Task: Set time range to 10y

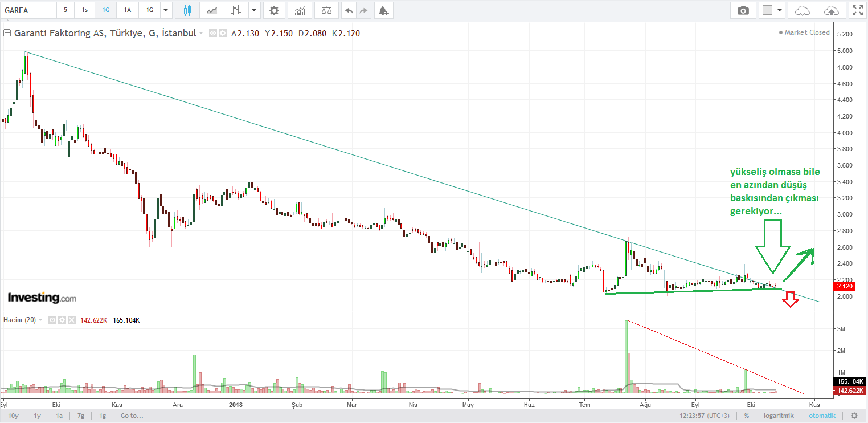Action: click(x=13, y=416)
